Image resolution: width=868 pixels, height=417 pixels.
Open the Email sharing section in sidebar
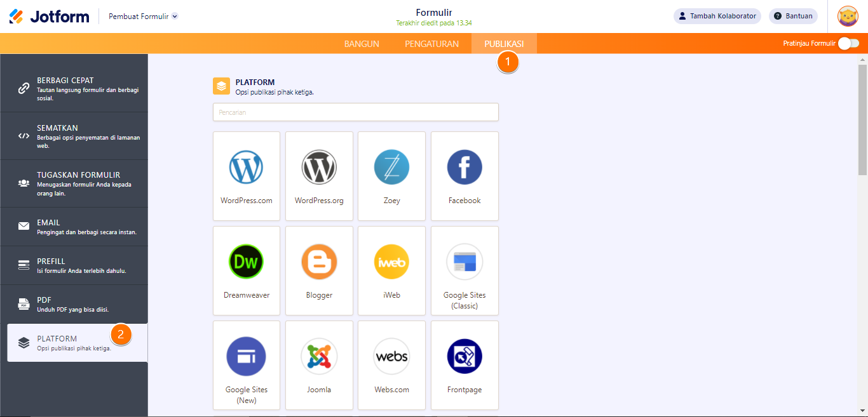74,226
